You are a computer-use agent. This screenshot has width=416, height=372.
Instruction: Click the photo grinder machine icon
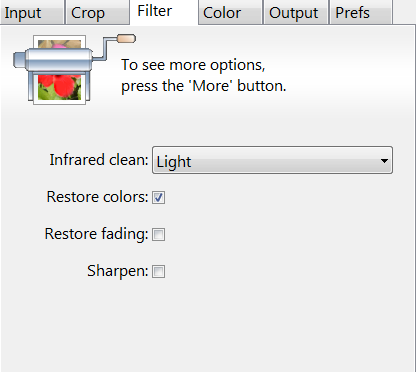[74, 69]
